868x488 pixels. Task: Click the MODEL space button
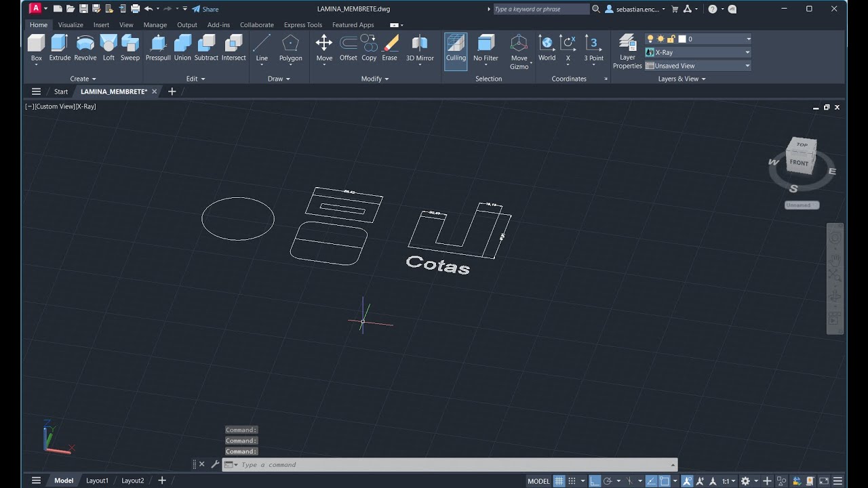point(538,481)
